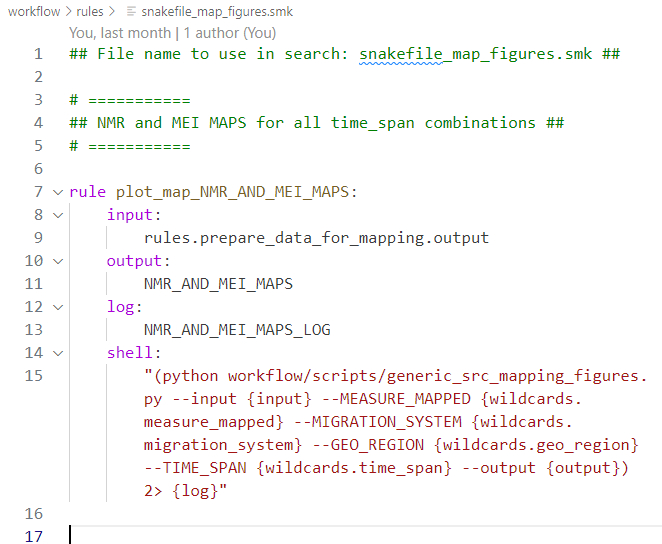Click NMR_AND_MEI_MAPS_LOG on line 13

pyautogui.click(x=236, y=330)
